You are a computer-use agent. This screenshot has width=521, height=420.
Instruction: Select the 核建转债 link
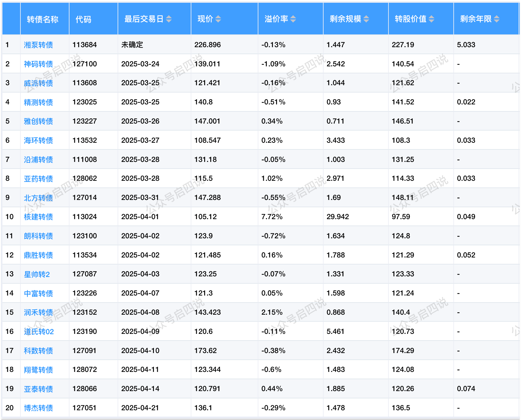coord(38,217)
